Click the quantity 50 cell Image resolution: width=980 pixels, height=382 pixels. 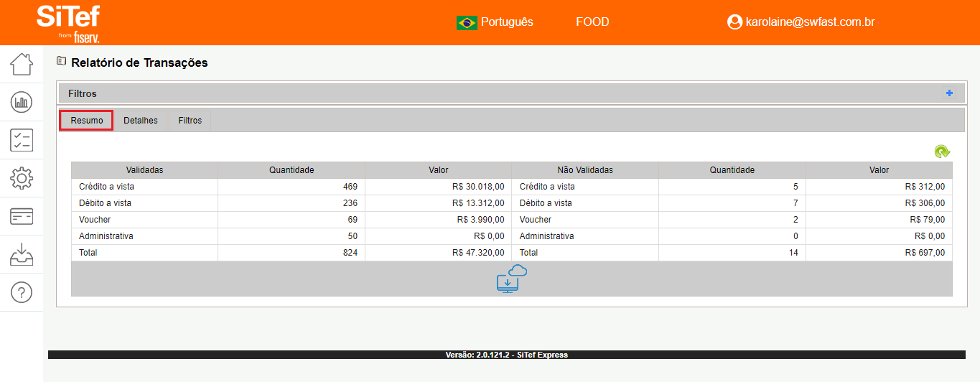click(x=291, y=236)
